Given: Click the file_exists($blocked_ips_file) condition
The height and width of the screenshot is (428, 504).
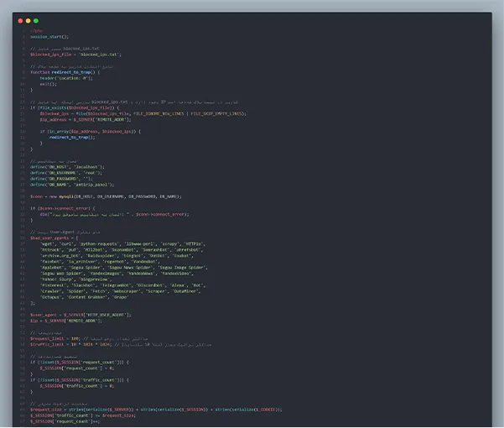Looking at the screenshot, I should 75,107.
